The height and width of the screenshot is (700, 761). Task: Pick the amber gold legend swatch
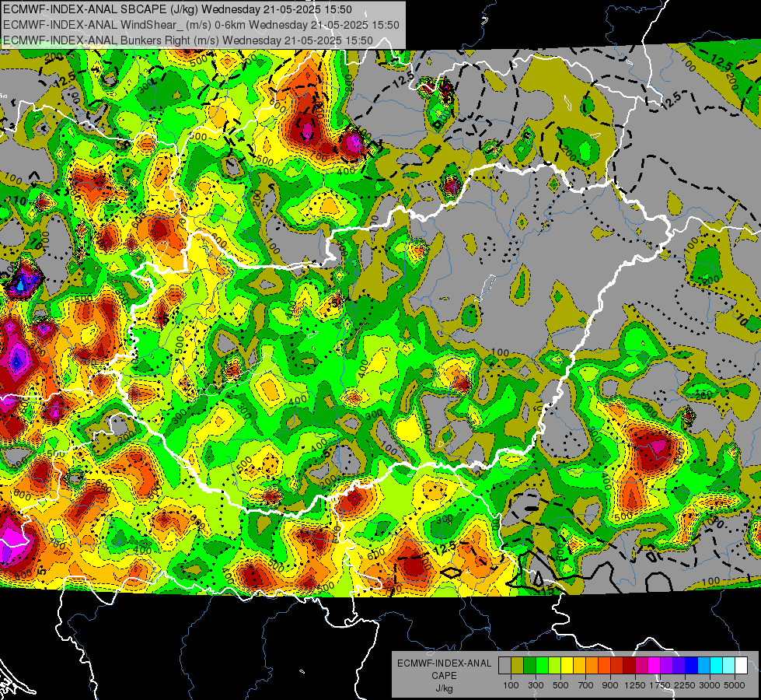[579, 665]
